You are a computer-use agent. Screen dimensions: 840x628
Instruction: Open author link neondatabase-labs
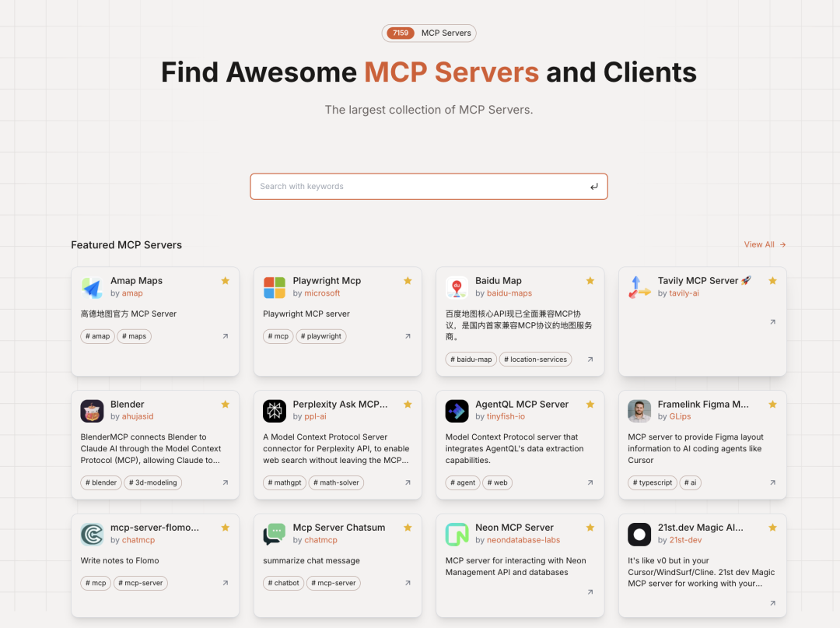click(523, 540)
